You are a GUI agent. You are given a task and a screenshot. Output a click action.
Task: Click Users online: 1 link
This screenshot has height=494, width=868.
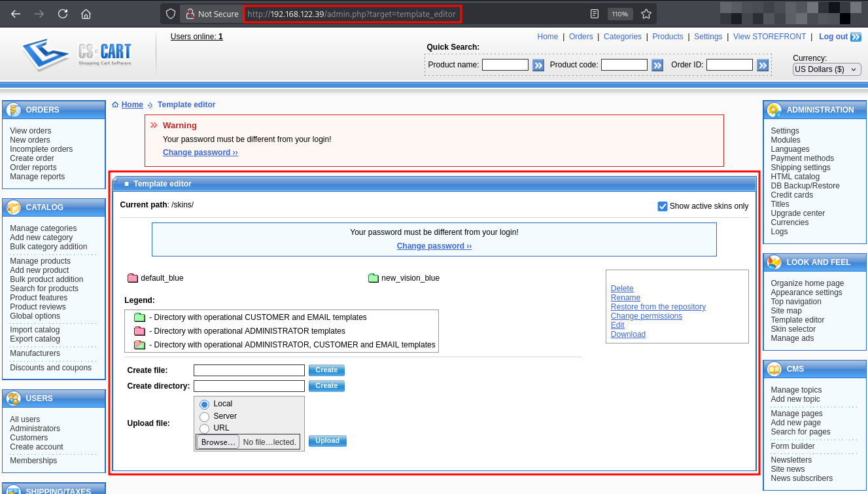pyautogui.click(x=197, y=37)
